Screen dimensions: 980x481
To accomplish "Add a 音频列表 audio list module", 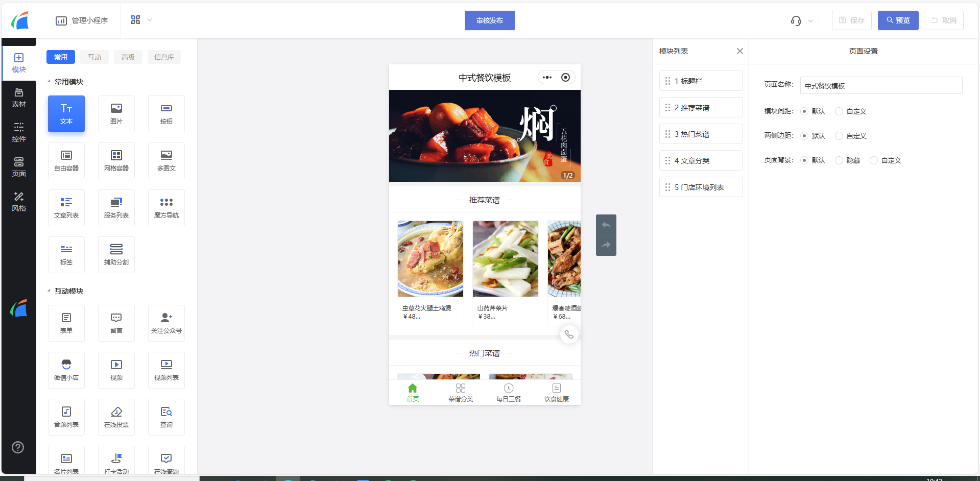I will [66, 417].
